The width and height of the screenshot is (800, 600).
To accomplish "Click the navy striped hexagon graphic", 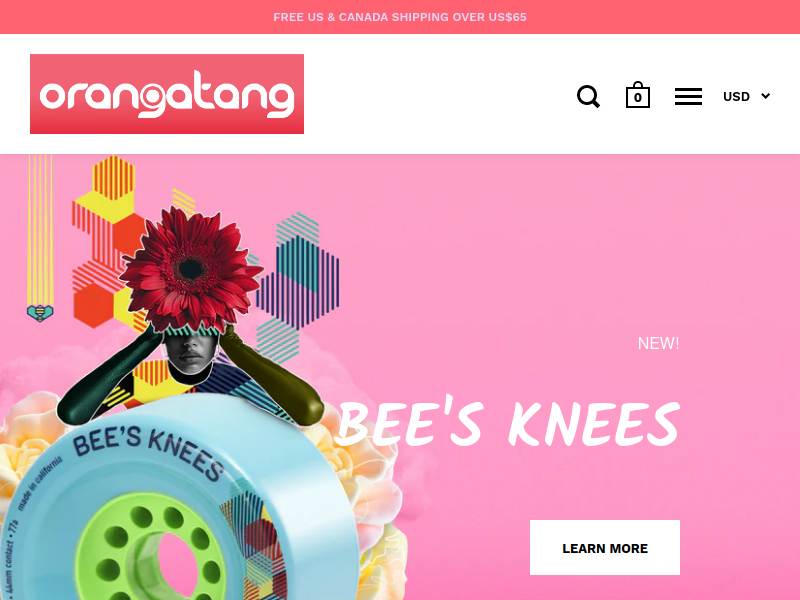I will pos(299,282).
